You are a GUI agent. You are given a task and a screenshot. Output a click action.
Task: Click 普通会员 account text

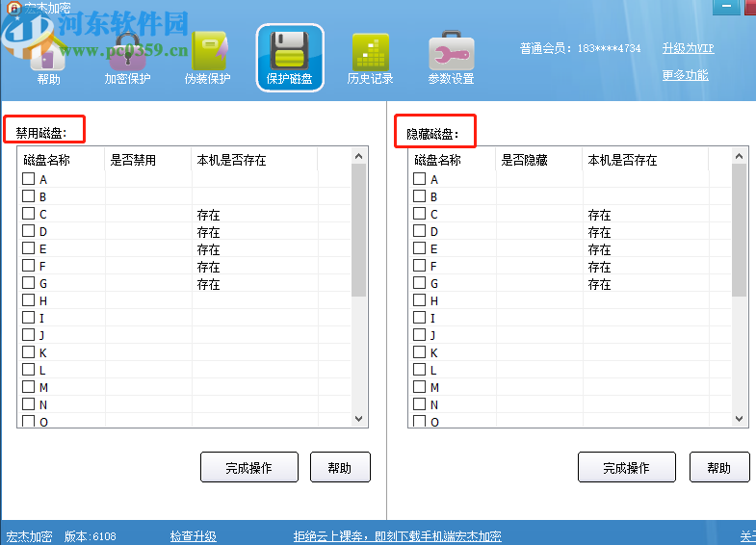580,48
